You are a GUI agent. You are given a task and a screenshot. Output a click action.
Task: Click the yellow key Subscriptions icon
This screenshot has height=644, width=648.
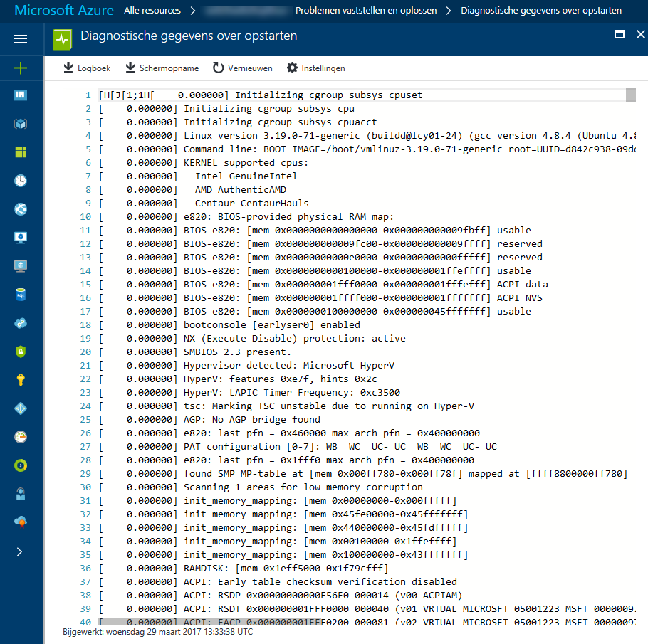click(x=20, y=380)
